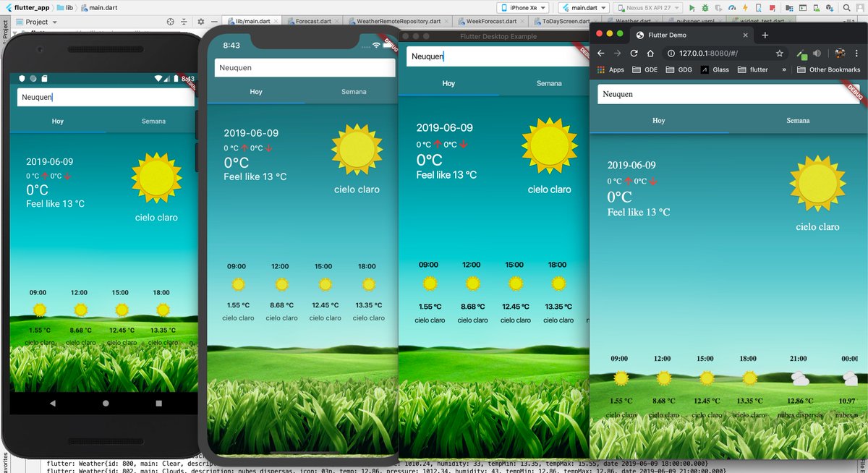Click Chrome profile avatar icon

pyautogui.click(x=841, y=53)
